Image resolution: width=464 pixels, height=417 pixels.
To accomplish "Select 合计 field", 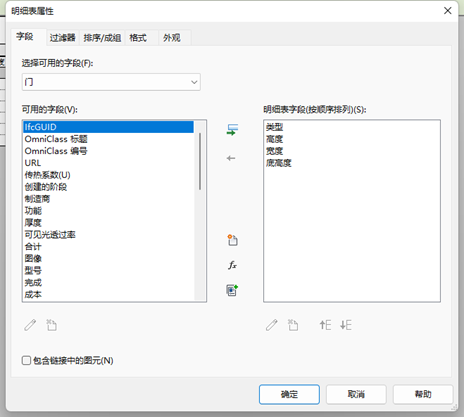I will pyautogui.click(x=108, y=247).
